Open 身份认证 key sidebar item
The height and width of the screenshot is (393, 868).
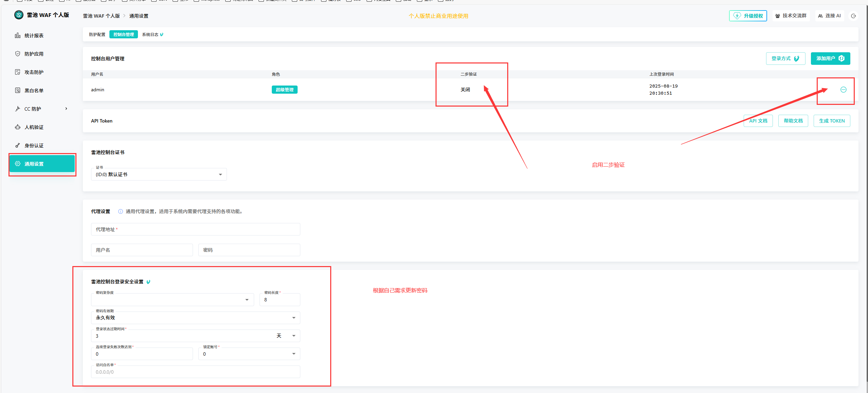[34, 146]
